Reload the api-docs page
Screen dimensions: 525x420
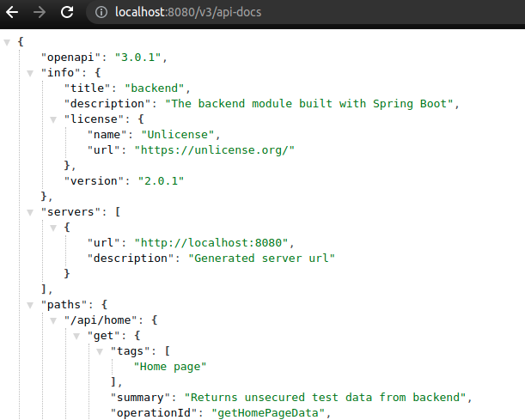[x=67, y=12]
